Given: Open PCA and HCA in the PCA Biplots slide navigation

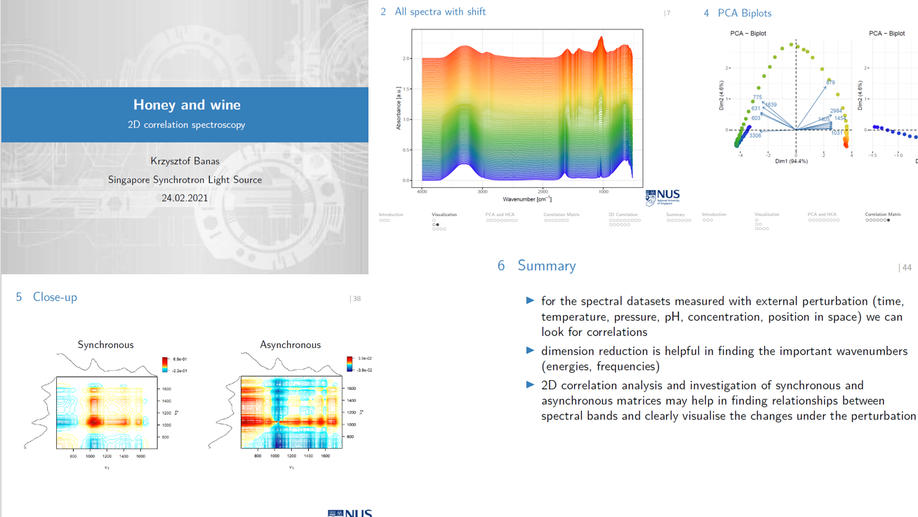Looking at the screenshot, I should [x=822, y=214].
